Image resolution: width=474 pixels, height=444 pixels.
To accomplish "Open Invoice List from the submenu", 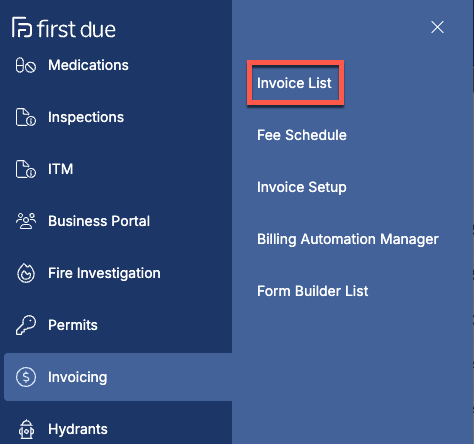I will (294, 83).
